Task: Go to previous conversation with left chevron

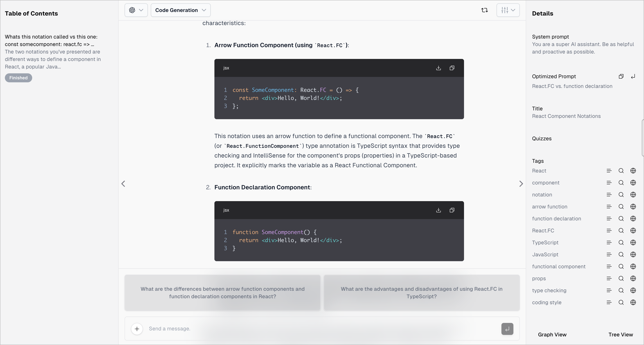Action: (x=123, y=184)
